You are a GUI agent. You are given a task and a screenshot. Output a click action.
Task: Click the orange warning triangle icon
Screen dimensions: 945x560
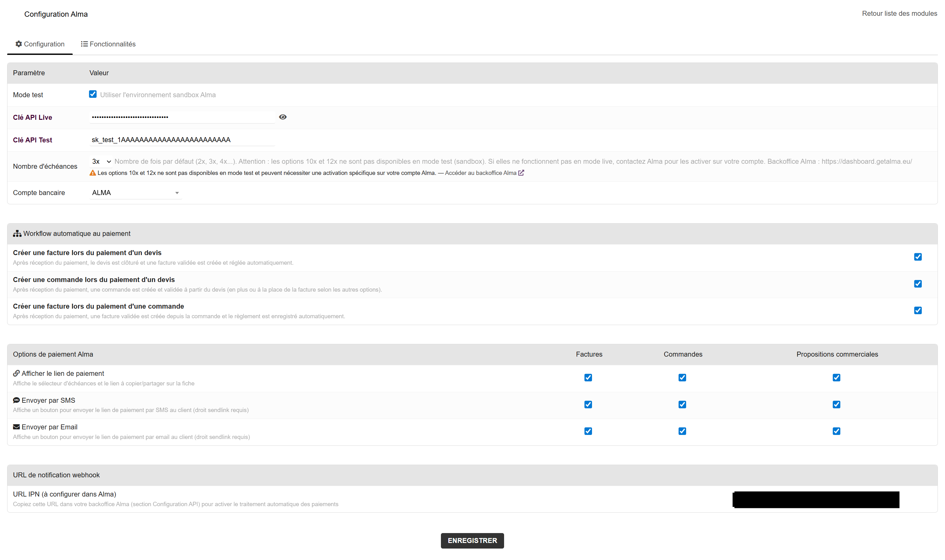[93, 173]
